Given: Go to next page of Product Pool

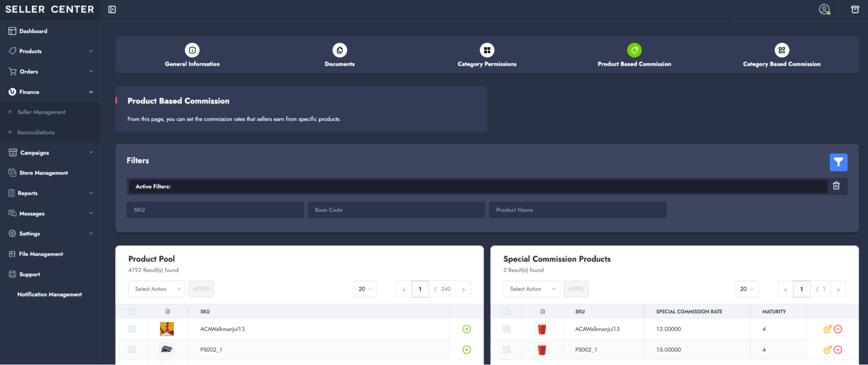Looking at the screenshot, I should pyautogui.click(x=463, y=290).
